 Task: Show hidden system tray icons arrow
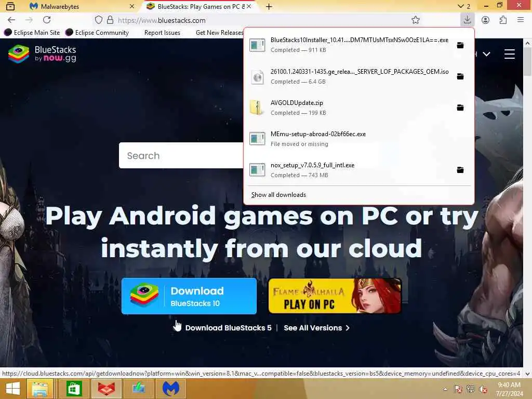[445, 389]
